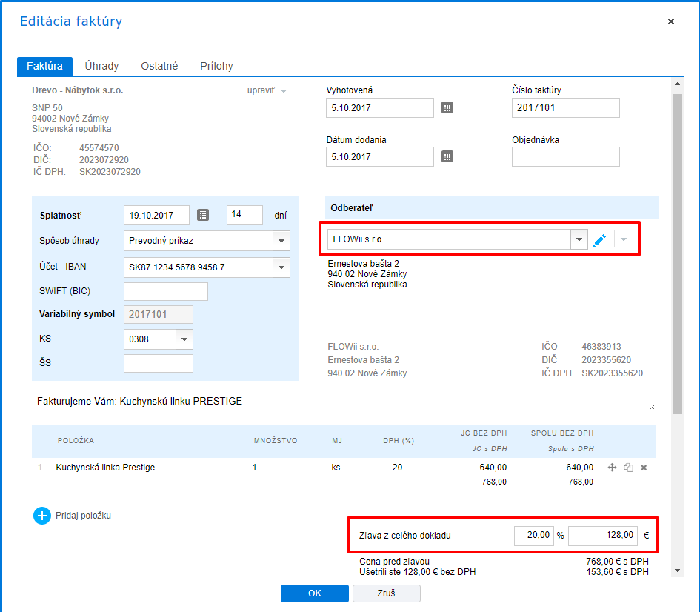Image resolution: width=700 pixels, height=612 pixels.
Task: Click the ŠS input field
Action: [x=159, y=363]
